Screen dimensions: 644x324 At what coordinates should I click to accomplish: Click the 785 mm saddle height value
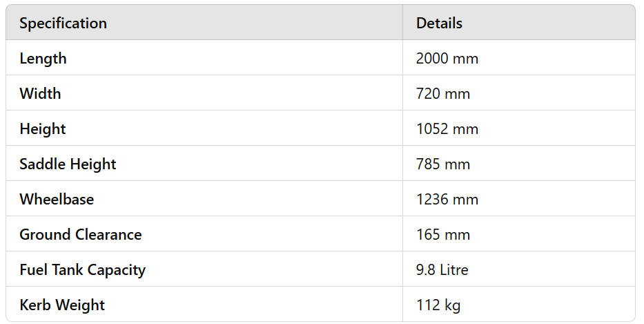[442, 164]
